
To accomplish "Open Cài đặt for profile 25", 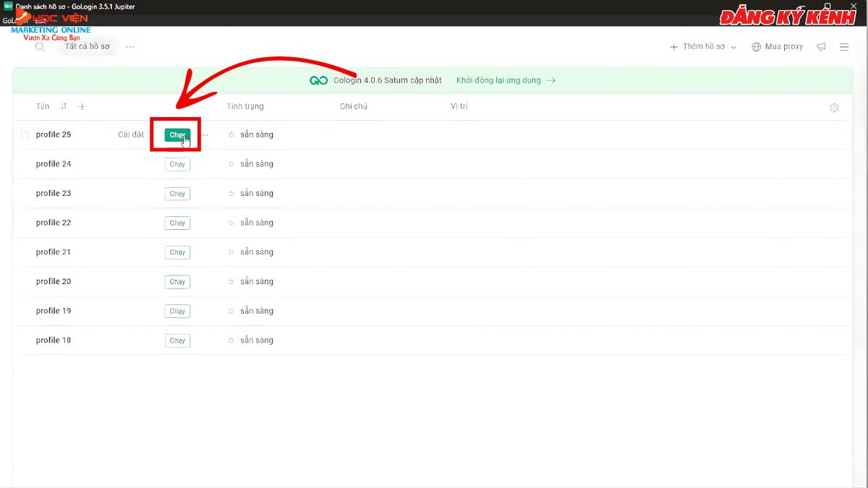I will coord(130,134).
